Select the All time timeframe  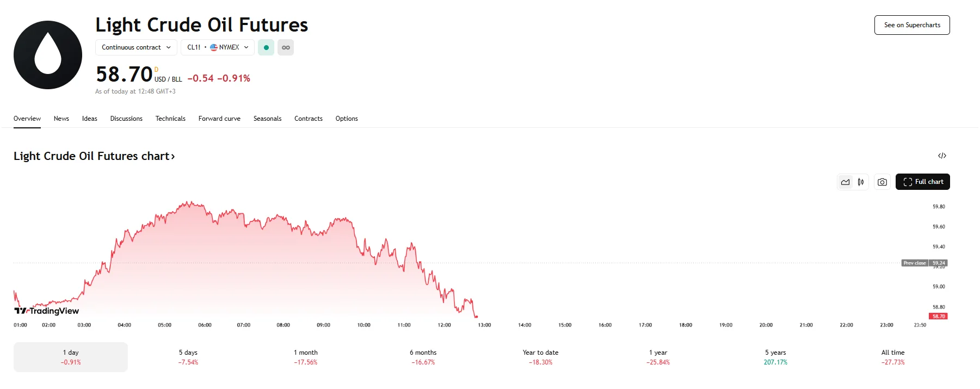tap(892, 357)
